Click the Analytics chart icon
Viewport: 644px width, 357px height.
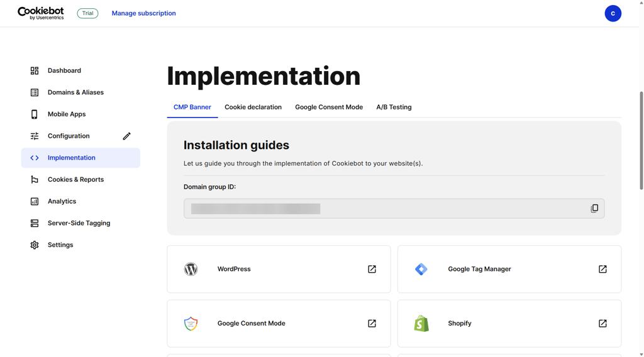coord(35,201)
